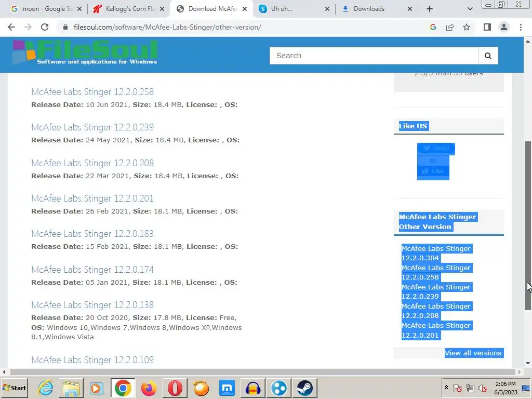
Task: Close the Uh oh... Skype tab
Action: [327, 9]
